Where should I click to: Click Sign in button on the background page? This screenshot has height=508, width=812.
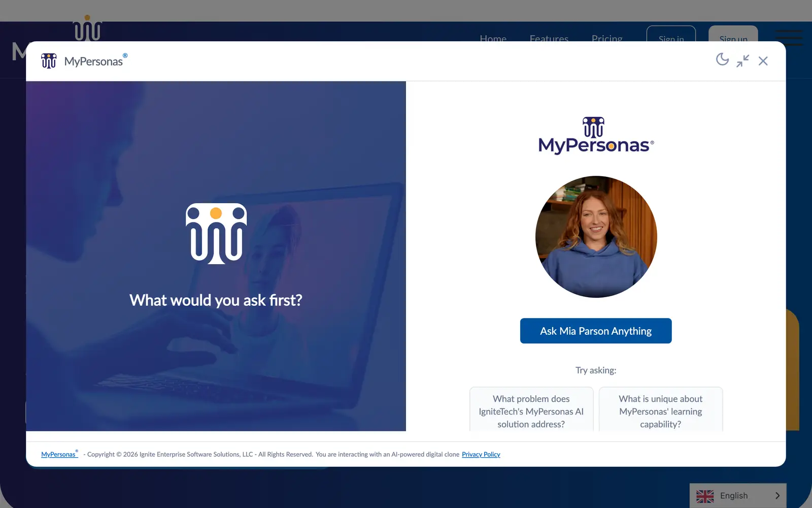(x=671, y=34)
